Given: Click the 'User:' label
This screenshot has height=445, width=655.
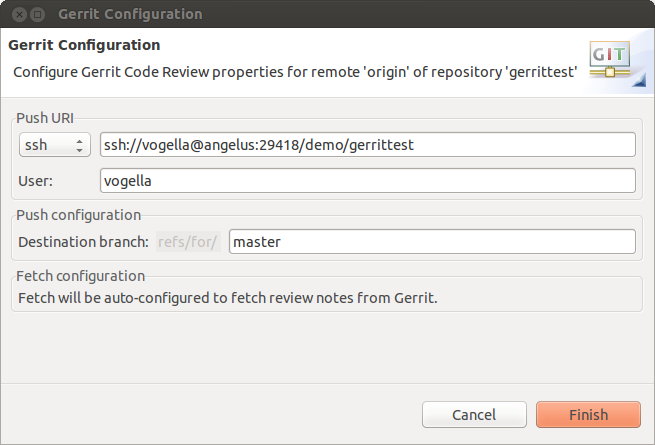Looking at the screenshot, I should tap(36, 181).
